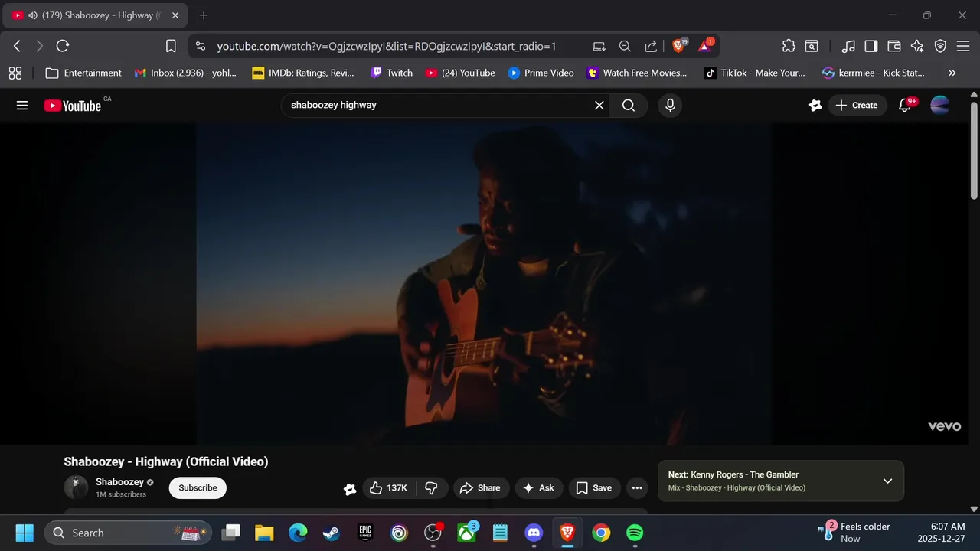Click the Shaboozey channel avatar
Screen dimensions: 980x551
coord(76,487)
